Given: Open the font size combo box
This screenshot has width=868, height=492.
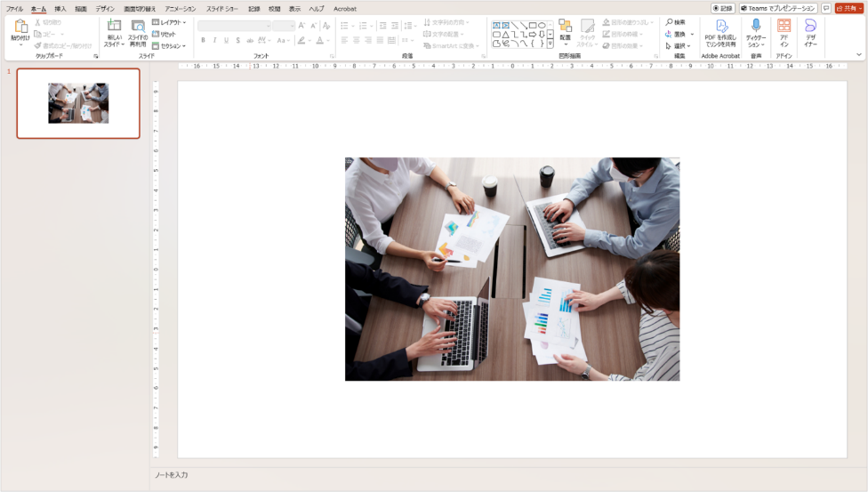Looking at the screenshot, I should point(284,26).
